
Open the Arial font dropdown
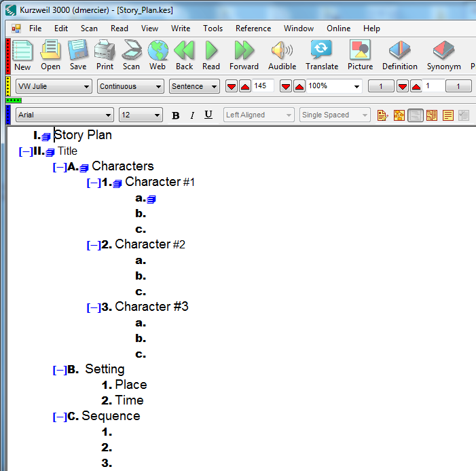point(65,115)
